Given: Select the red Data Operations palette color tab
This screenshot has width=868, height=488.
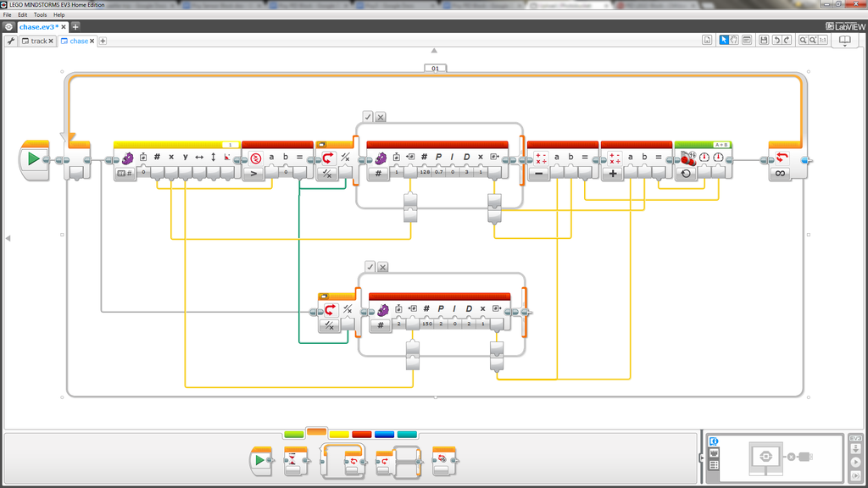Looking at the screenshot, I should click(x=362, y=434).
